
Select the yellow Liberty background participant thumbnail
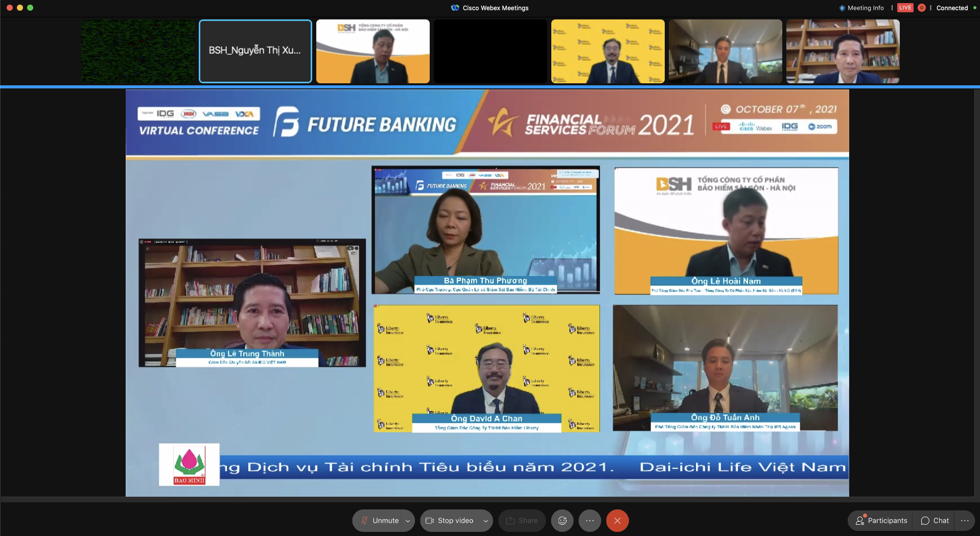[x=608, y=51]
